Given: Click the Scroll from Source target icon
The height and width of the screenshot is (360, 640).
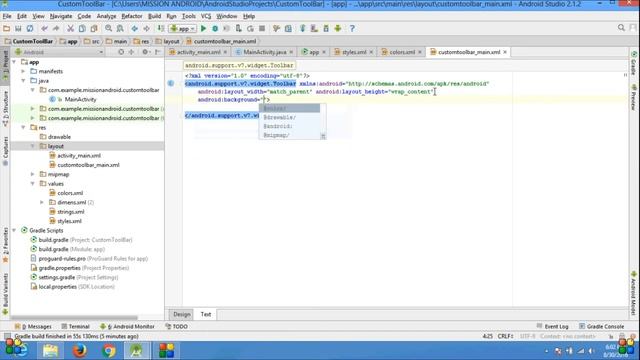Looking at the screenshot, I should [121, 52].
